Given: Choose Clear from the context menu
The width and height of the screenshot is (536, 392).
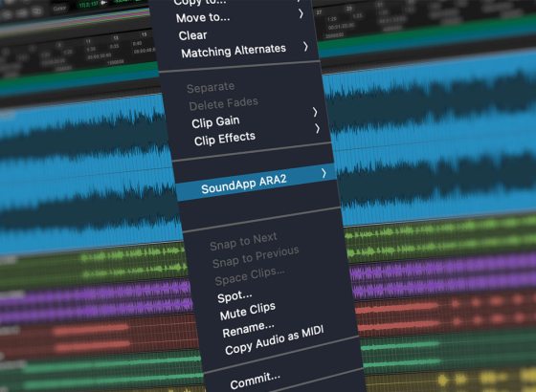Looking at the screenshot, I should coord(192,35).
